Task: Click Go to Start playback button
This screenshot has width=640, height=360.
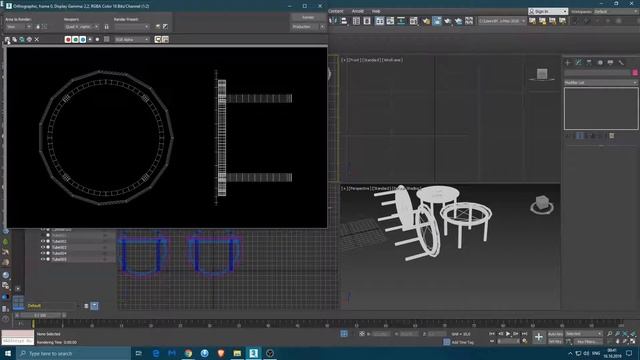Action: 492,334
